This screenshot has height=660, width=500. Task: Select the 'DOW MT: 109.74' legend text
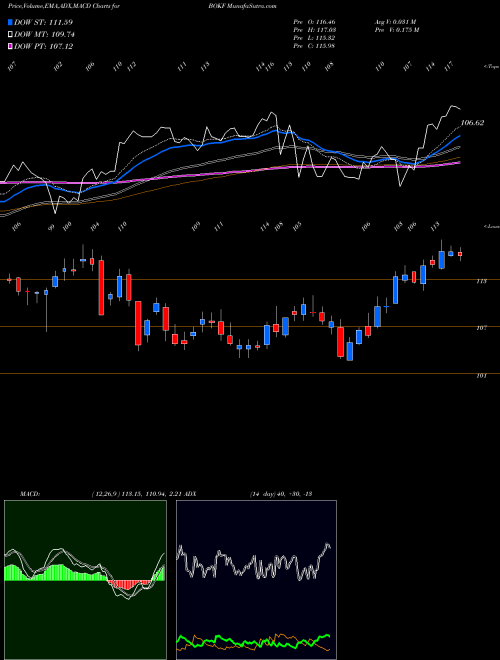44,35
